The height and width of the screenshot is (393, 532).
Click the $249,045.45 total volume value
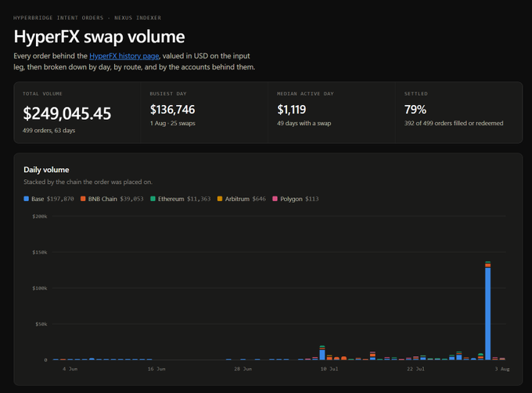pyautogui.click(x=66, y=114)
